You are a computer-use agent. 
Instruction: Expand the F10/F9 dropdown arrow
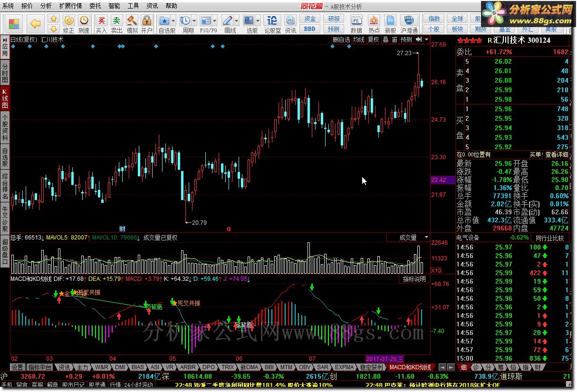(x=215, y=20)
